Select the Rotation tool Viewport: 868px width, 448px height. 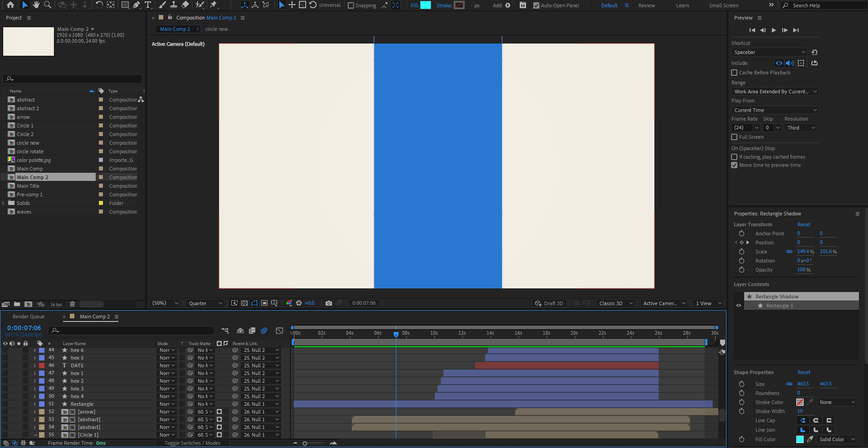pos(99,5)
